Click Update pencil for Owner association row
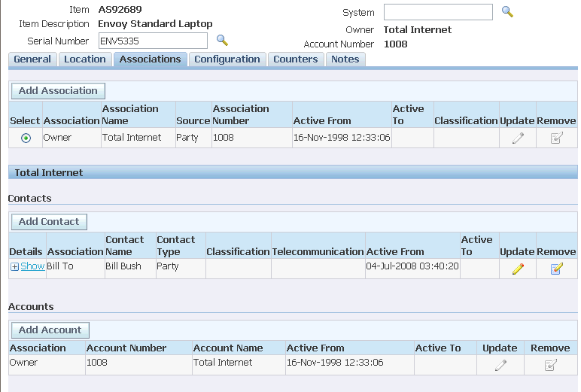This screenshot has height=392, width=581. (x=518, y=138)
